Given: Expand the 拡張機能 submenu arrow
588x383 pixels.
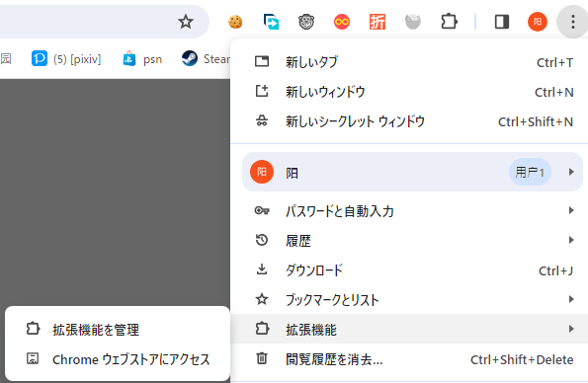Looking at the screenshot, I should (x=571, y=329).
